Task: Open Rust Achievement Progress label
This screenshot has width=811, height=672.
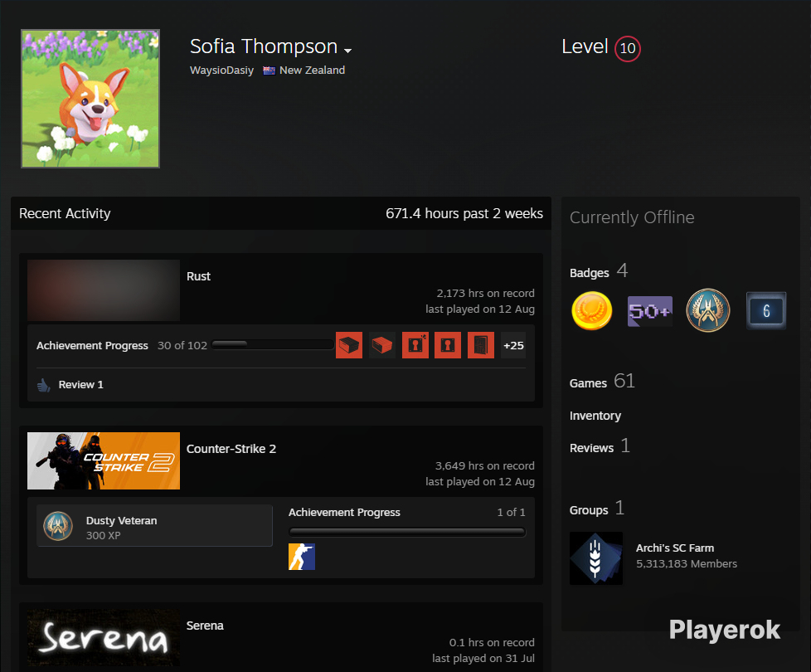Action: (x=92, y=346)
